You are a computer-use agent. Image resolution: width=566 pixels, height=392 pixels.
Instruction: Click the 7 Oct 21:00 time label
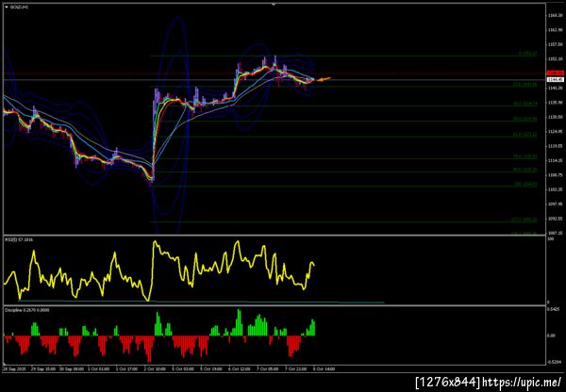[296, 369]
